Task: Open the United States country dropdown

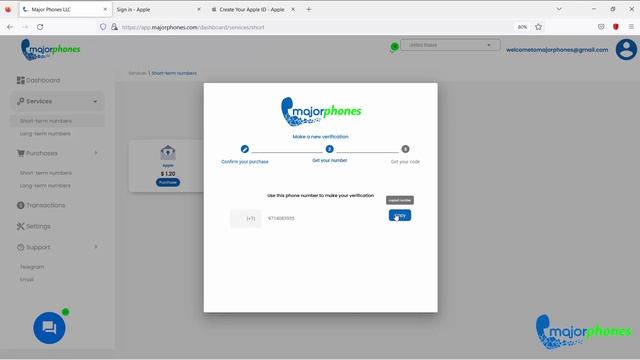Action: pos(450,45)
